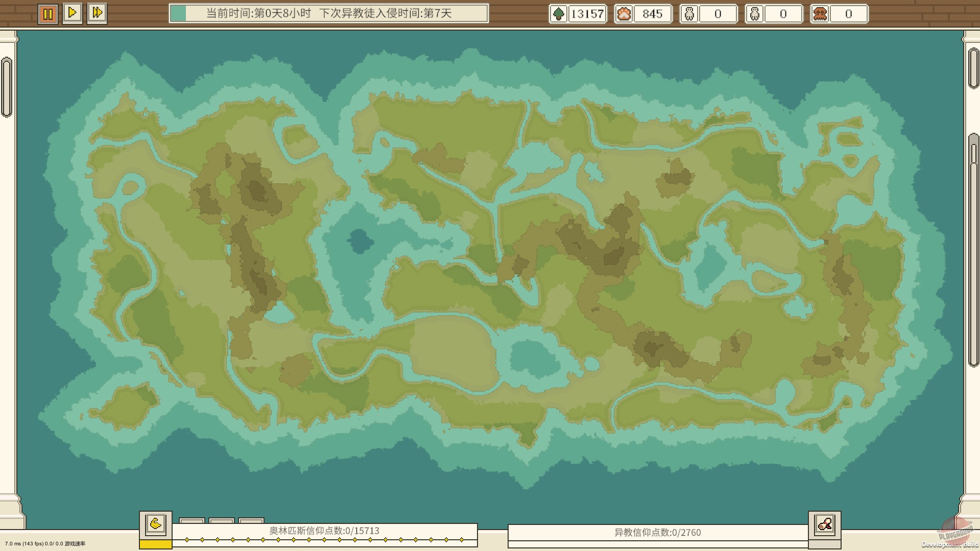980x551 pixels.
Task: Select the second small tab above faith bar
Action: click(x=222, y=521)
